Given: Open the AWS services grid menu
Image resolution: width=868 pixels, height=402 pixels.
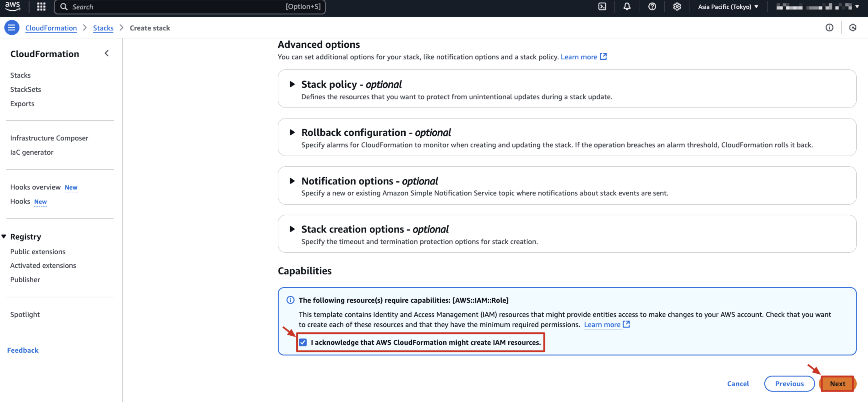Looking at the screenshot, I should click(x=41, y=7).
